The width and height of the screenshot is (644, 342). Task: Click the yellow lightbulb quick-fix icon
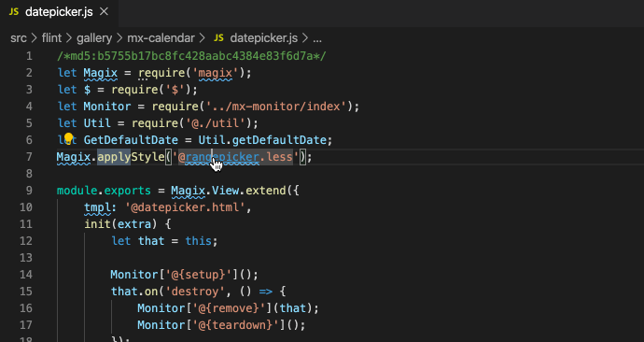[x=68, y=137]
